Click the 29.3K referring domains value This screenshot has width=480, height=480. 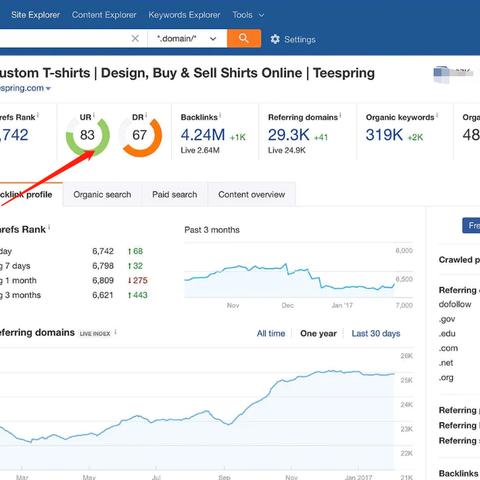[x=289, y=135]
